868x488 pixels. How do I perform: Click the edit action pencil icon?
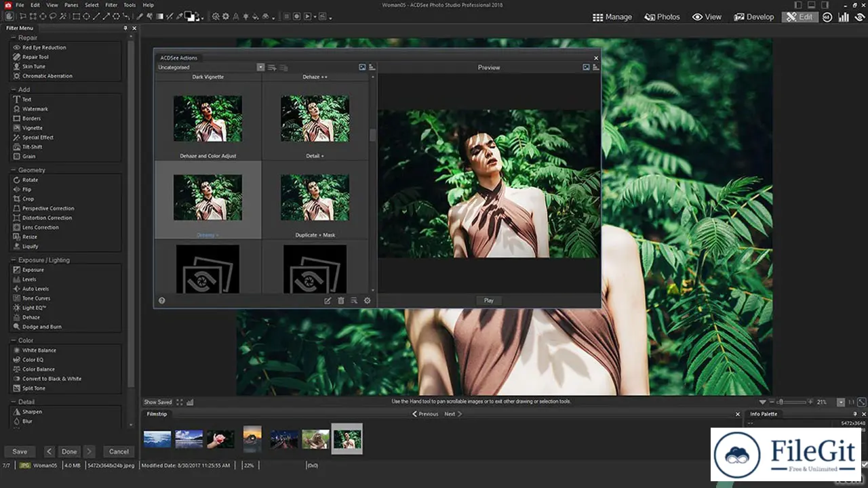tap(328, 300)
